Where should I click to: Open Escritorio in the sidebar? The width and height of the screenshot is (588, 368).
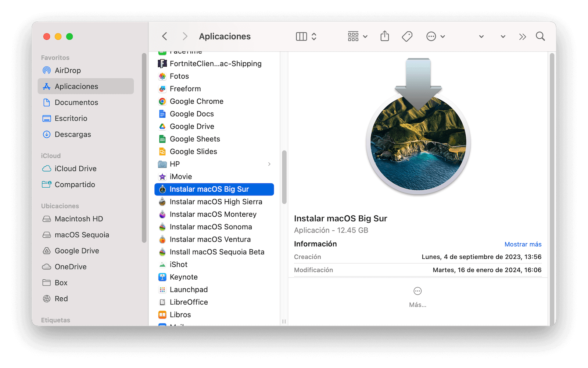click(86, 118)
